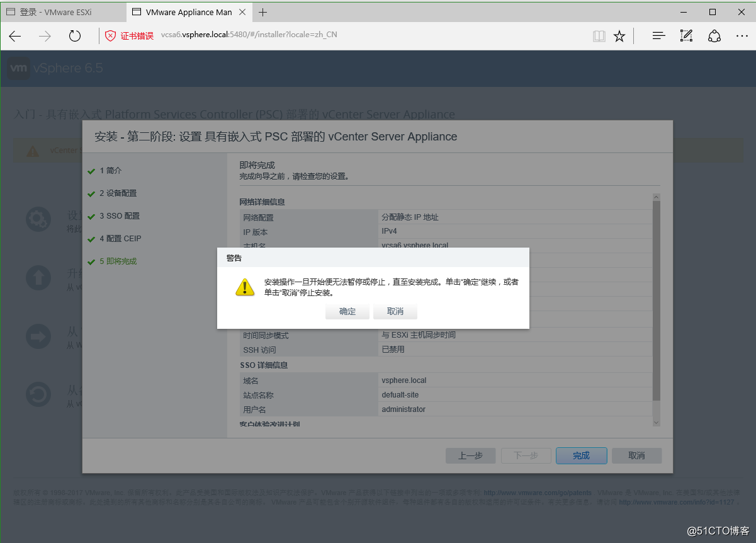Click the browser forward arrow

[45, 36]
